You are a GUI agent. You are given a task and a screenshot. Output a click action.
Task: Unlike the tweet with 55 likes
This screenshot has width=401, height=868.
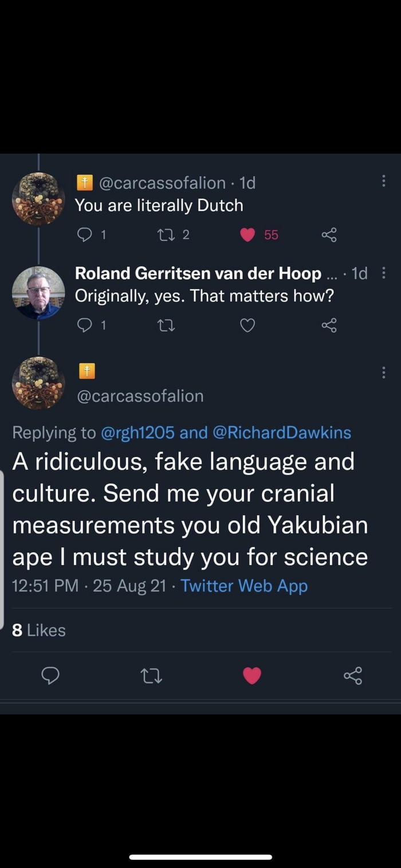click(x=247, y=234)
